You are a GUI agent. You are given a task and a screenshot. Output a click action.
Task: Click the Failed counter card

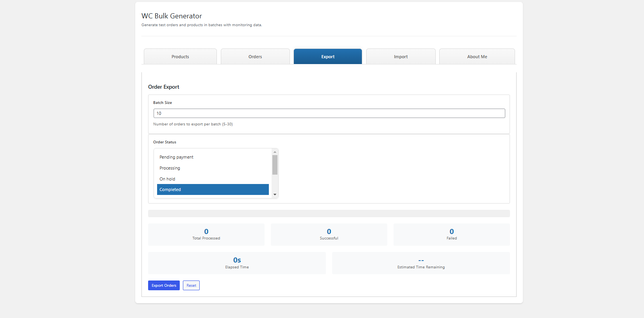point(452,234)
